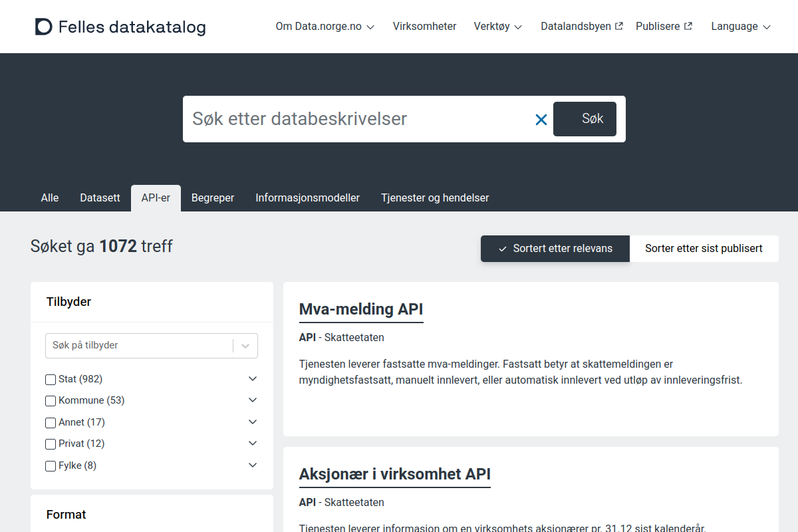Check the Kommune (53) checkbox

pos(51,401)
